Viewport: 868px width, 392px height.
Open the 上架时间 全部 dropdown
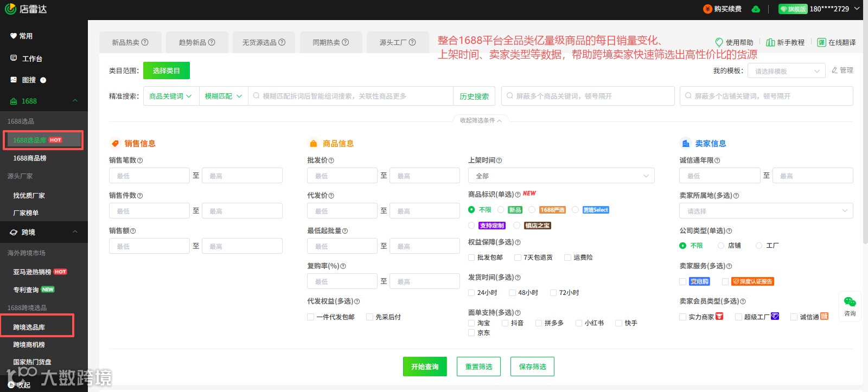click(561, 176)
